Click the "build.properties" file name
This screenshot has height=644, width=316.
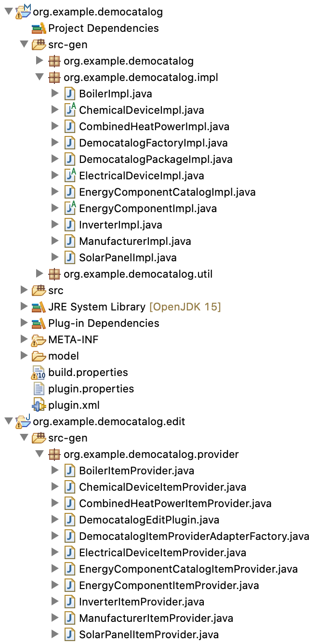coord(88,372)
